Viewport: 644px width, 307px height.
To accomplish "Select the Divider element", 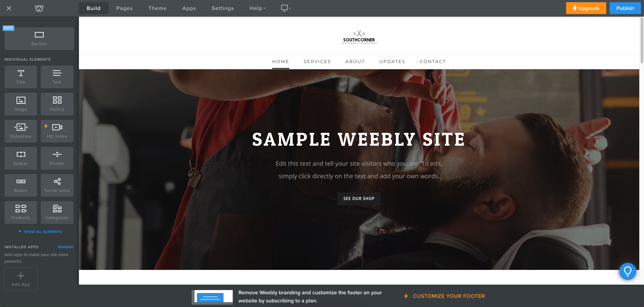I will click(57, 158).
